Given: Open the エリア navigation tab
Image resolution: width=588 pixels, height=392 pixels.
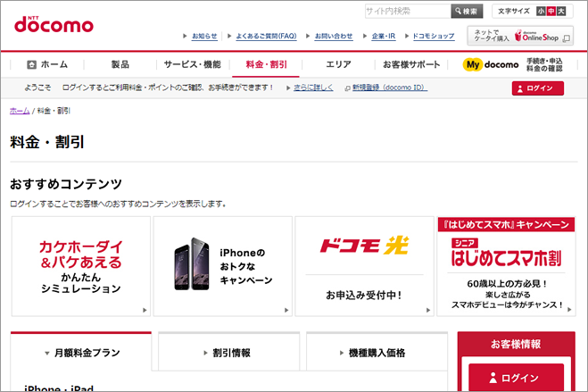Looking at the screenshot, I should pos(338,64).
